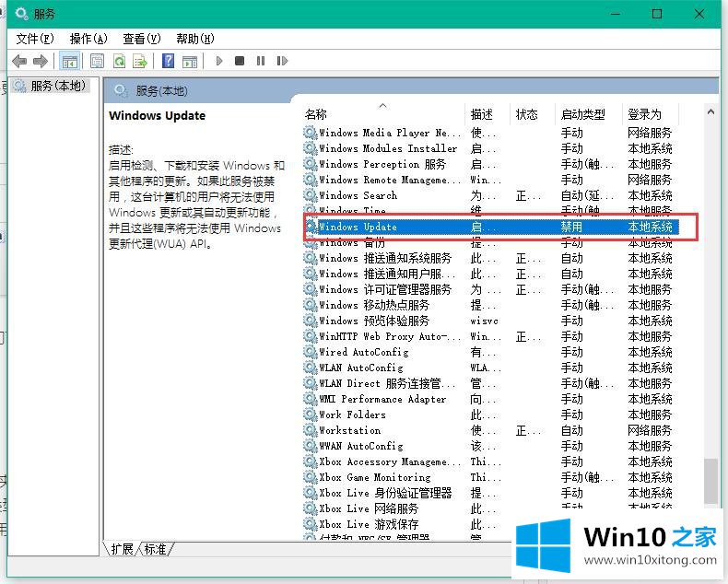The height and width of the screenshot is (584, 728).
Task: Click the Back arrow in toolbar
Action: click(19, 61)
